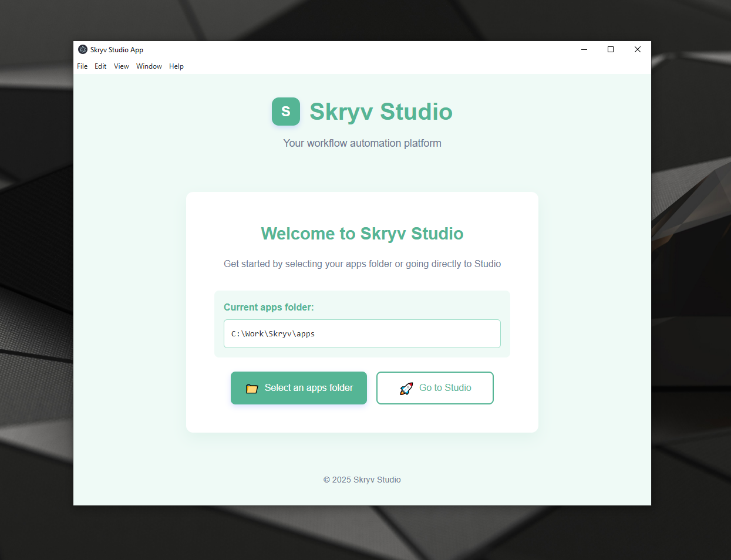731x560 pixels.
Task: Click the folder icon on the select button
Action: click(x=252, y=389)
